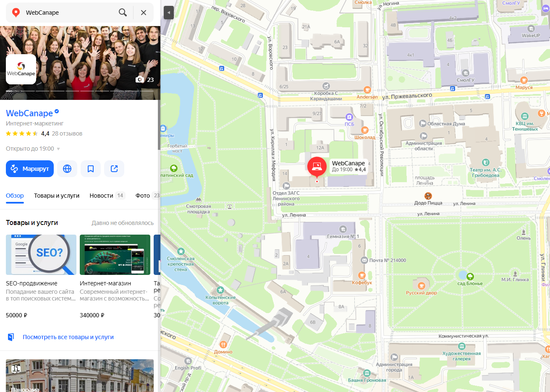Collapse the side panel with arrow button
This screenshot has height=392, width=550.
168,13
